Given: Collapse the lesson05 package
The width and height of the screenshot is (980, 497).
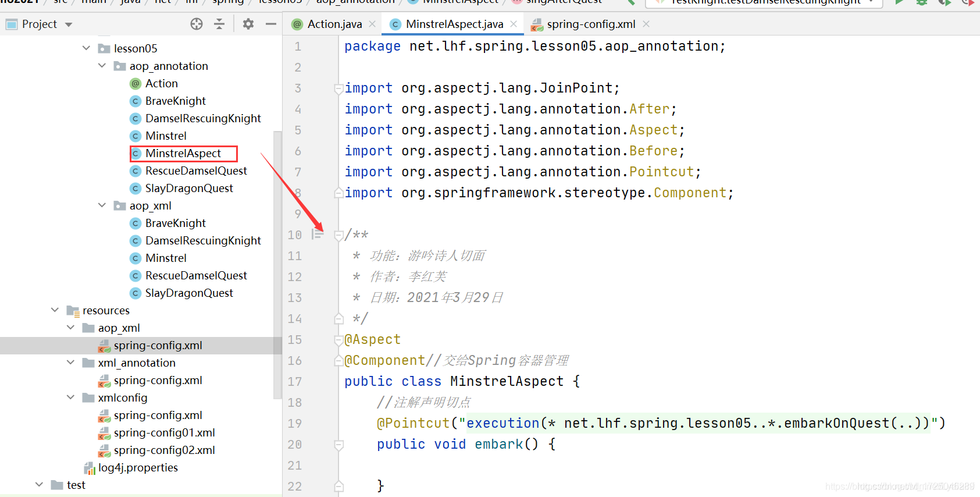Looking at the screenshot, I should point(86,48).
